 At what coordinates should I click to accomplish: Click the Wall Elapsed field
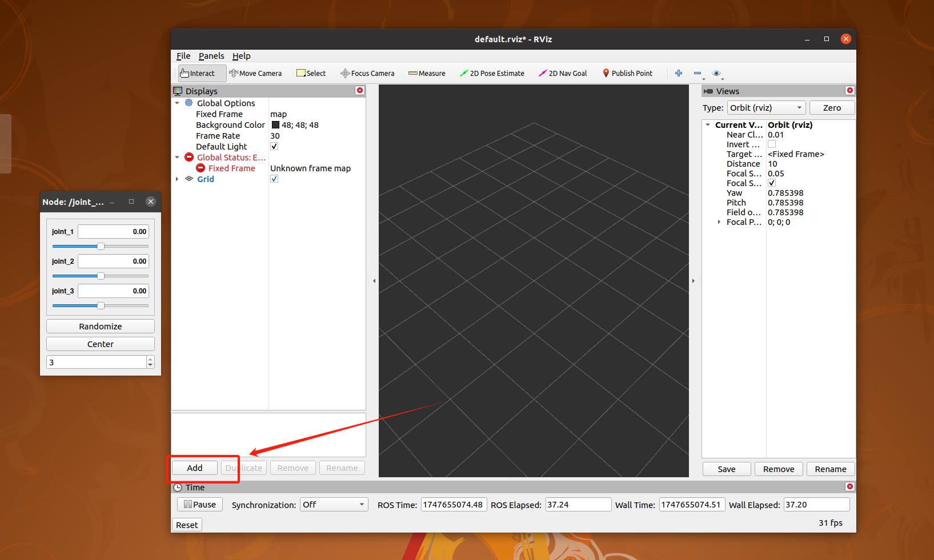[816, 504]
